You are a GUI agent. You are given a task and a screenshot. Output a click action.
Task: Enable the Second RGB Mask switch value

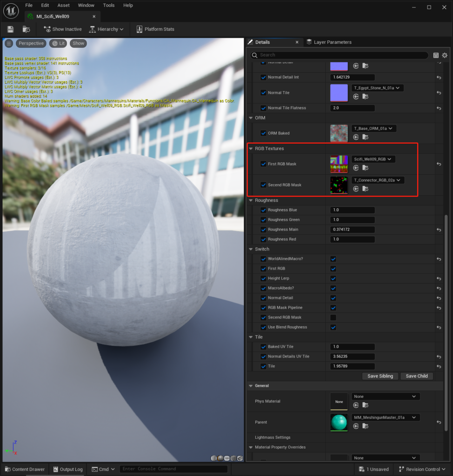tap(333, 317)
